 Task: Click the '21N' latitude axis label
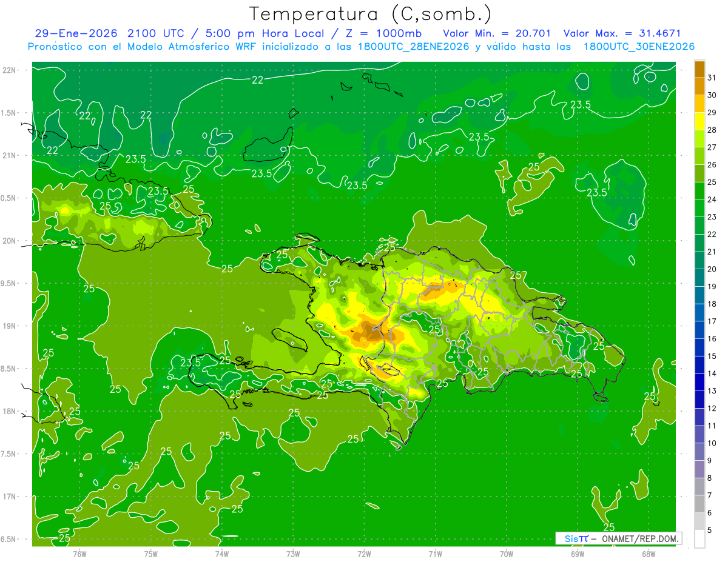[10, 155]
